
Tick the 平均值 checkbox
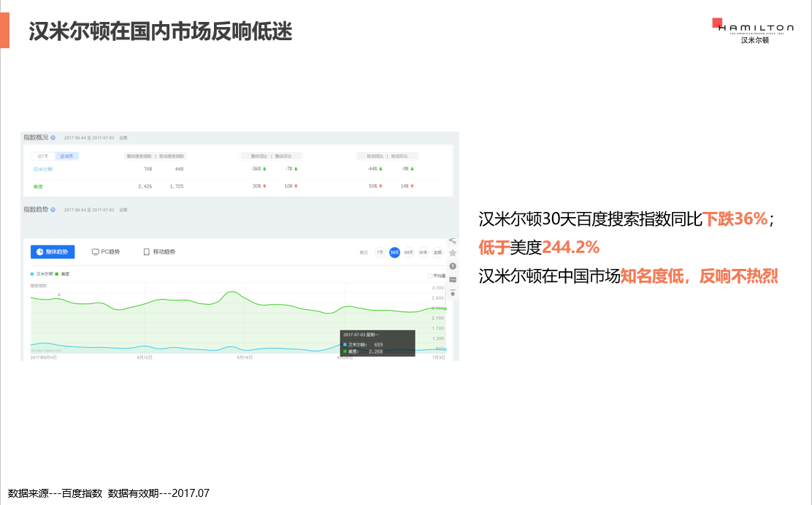point(430,276)
